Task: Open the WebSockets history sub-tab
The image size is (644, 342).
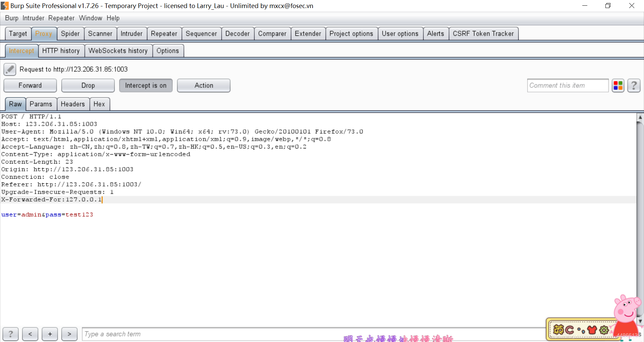Action: [118, 51]
